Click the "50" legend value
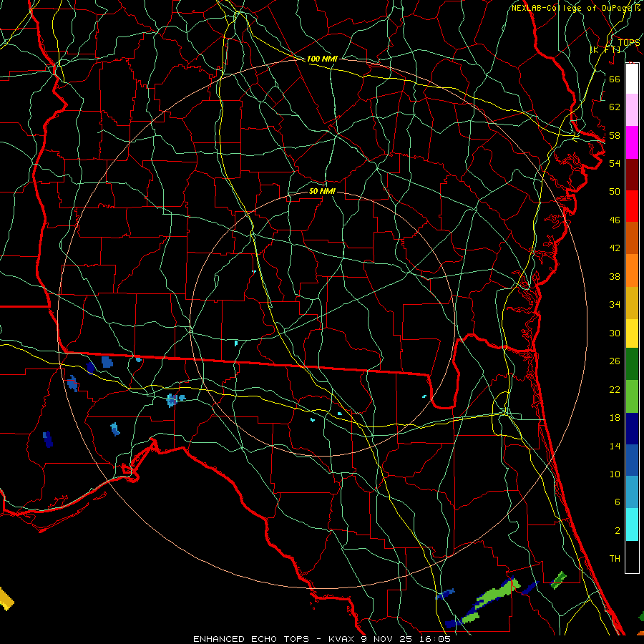Screen dimensions: 644x644 (615, 192)
